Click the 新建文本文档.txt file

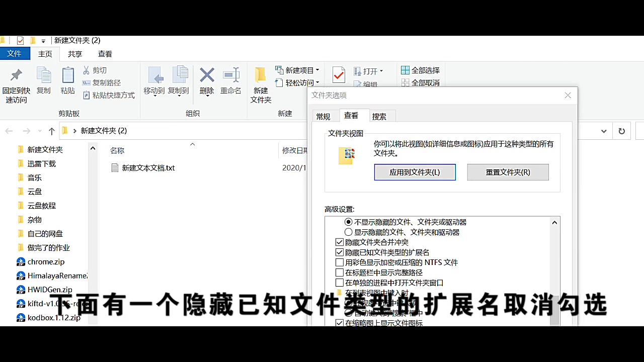point(143,168)
